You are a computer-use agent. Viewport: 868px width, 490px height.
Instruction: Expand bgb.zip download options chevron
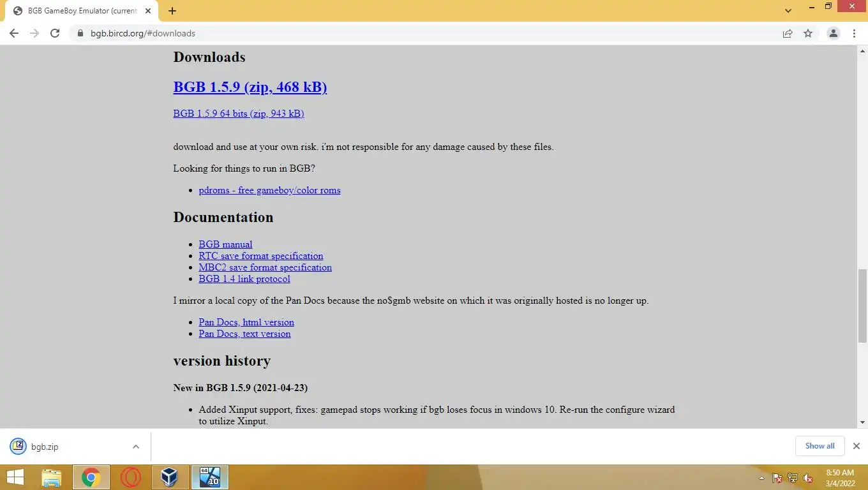pos(136,447)
